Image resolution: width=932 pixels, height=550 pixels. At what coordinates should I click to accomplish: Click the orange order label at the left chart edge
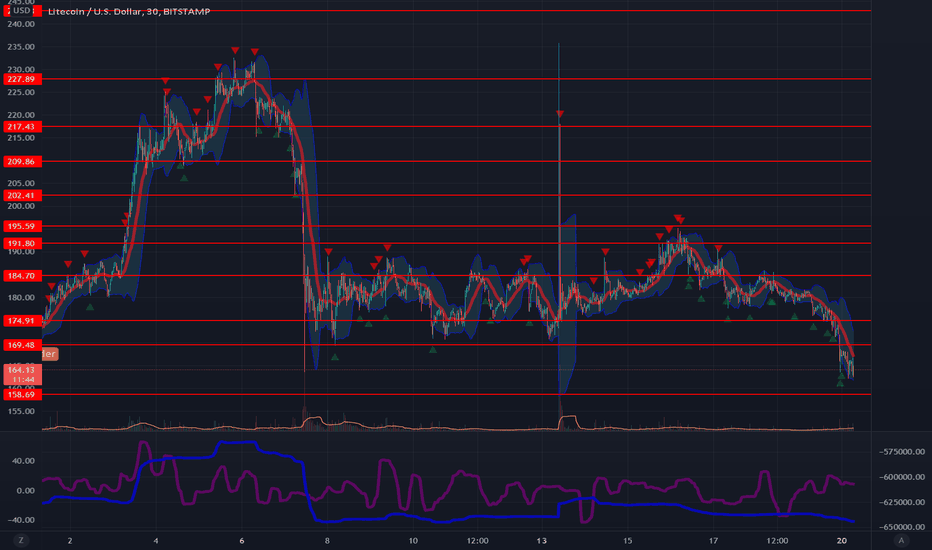pos(50,354)
